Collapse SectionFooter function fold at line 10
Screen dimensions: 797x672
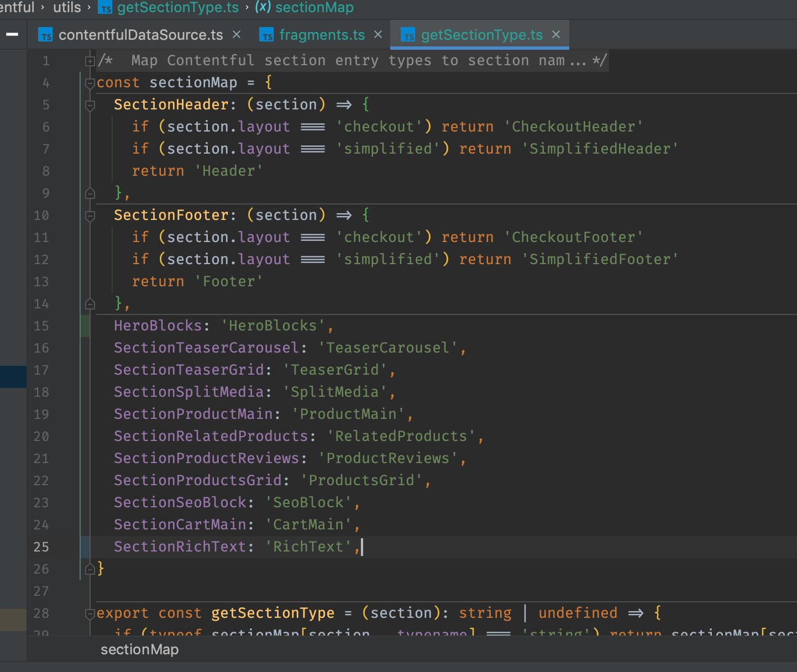90,216
